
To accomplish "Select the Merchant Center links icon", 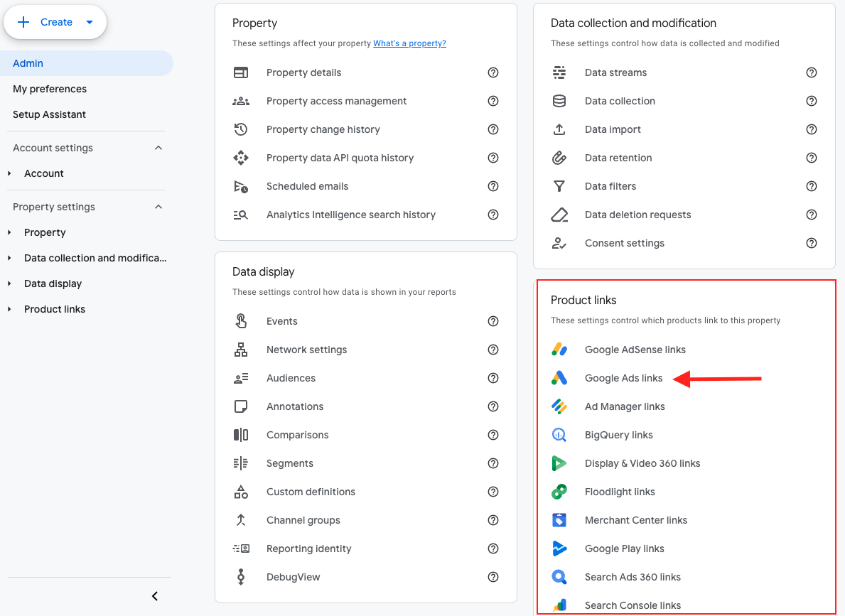I will click(559, 520).
